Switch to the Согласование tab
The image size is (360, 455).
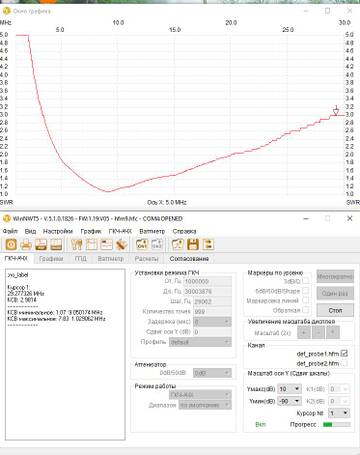coord(189,259)
